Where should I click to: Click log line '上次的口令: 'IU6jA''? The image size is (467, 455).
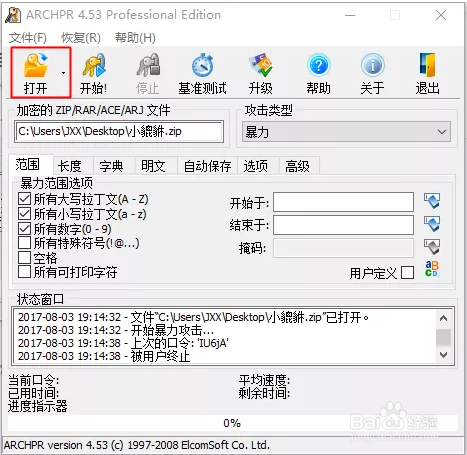click(123, 343)
